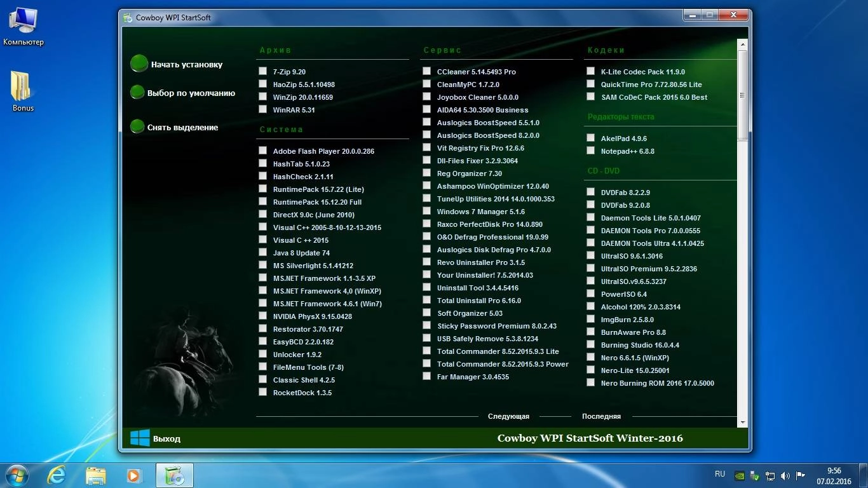Click HaoZip 5.5.1.10498 label
The height and width of the screenshot is (488, 868).
point(304,85)
